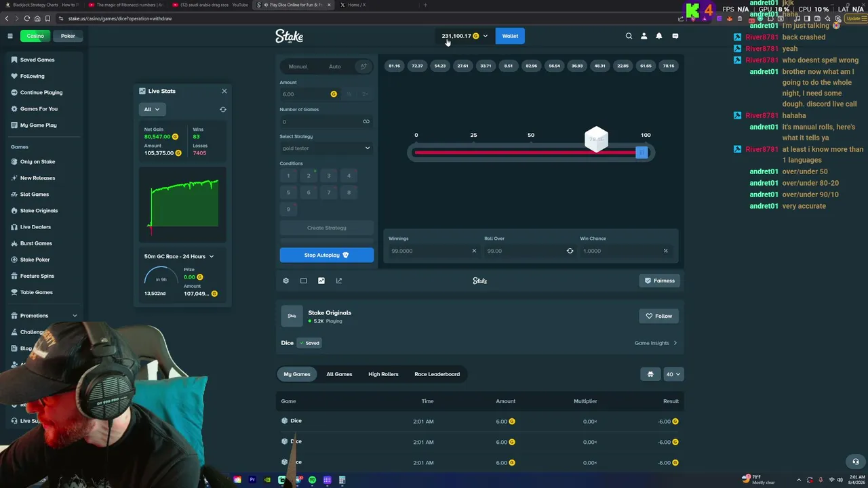Switch to Manual betting tab
The width and height of the screenshot is (868, 488).
coord(298,66)
